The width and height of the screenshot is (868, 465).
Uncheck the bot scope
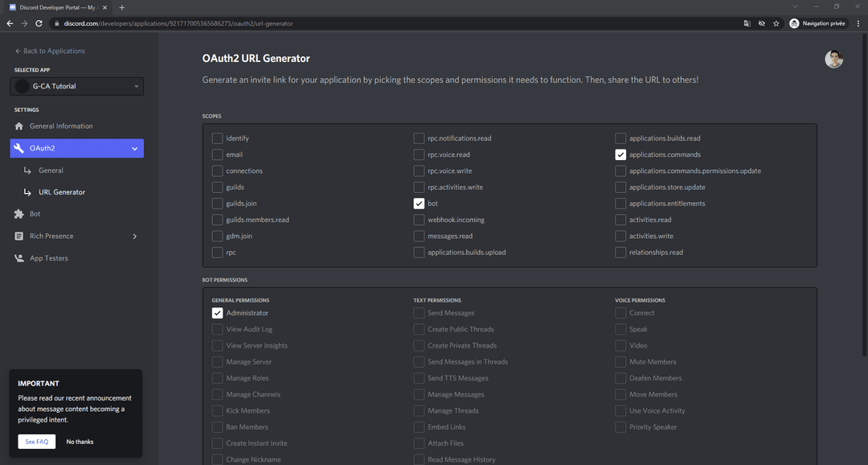pos(419,204)
